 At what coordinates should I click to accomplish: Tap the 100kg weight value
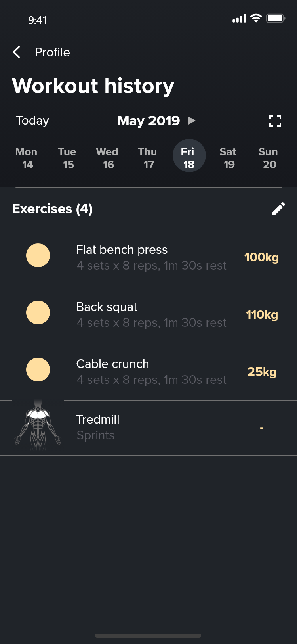(x=261, y=257)
